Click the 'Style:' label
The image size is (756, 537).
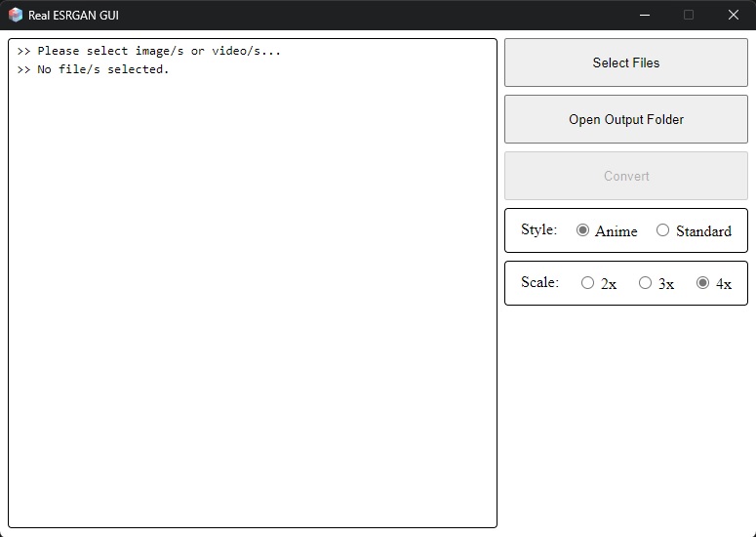539,229
